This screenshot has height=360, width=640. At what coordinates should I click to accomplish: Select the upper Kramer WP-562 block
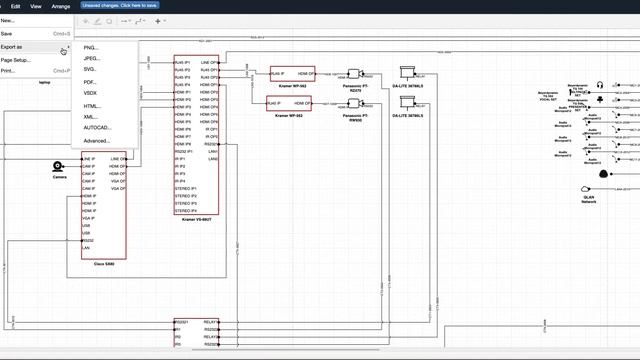pyautogui.click(x=293, y=74)
